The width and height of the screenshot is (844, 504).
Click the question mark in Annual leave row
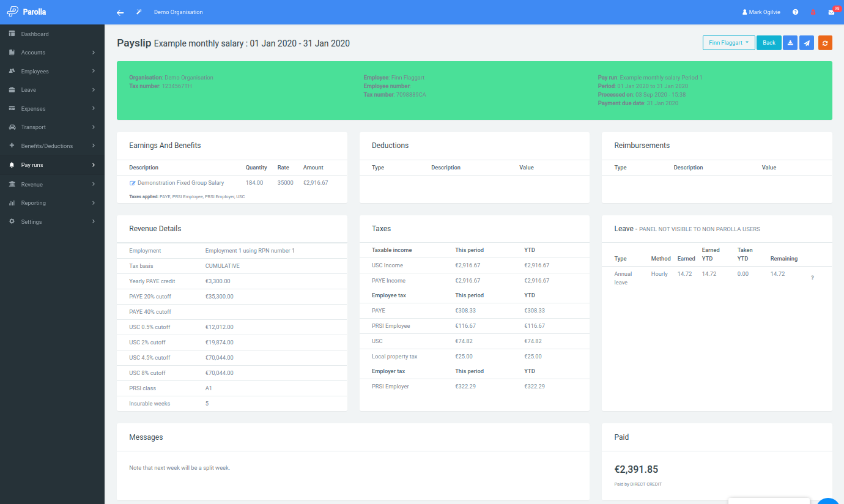812,278
